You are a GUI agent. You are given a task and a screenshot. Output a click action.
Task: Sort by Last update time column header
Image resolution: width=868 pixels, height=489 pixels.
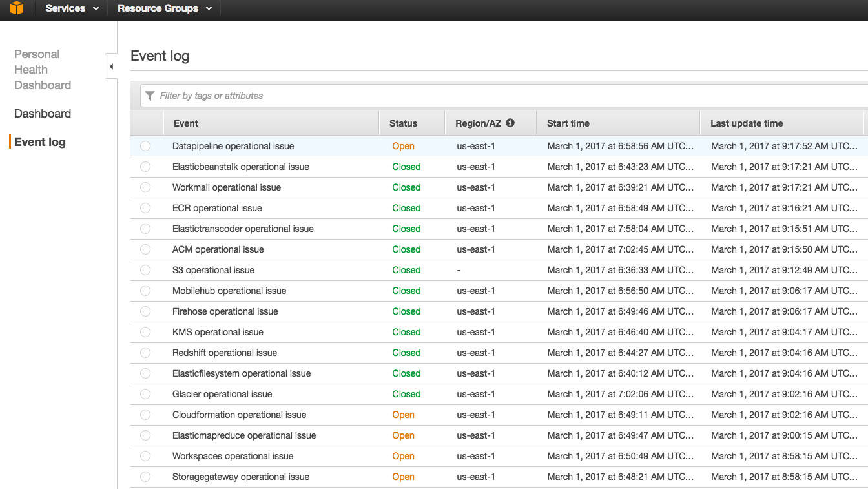click(x=747, y=123)
